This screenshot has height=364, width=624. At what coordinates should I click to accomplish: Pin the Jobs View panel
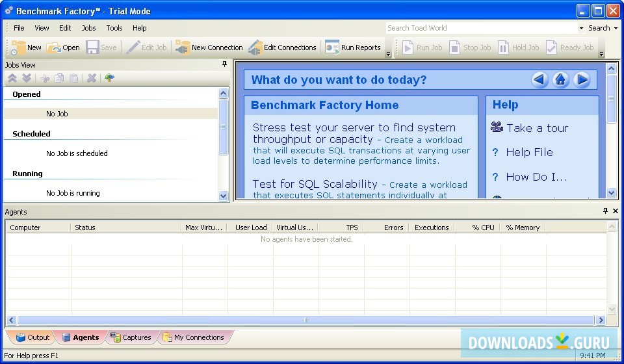tap(224, 64)
